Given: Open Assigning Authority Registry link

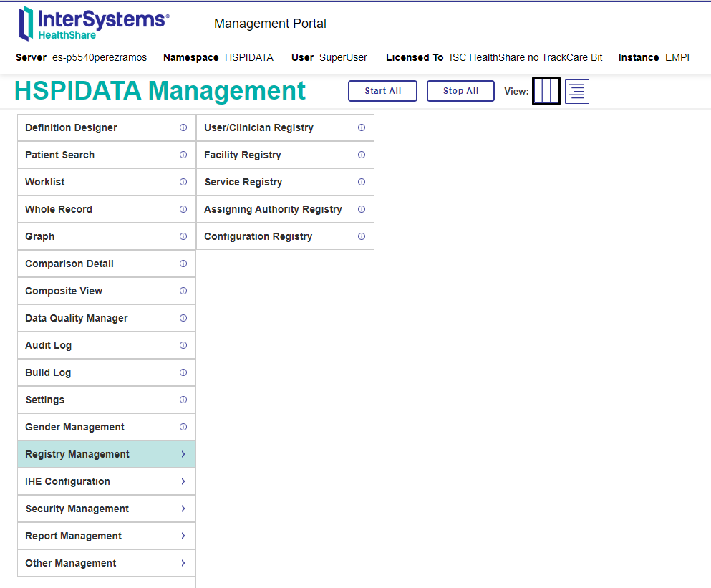Looking at the screenshot, I should tap(285, 209).
